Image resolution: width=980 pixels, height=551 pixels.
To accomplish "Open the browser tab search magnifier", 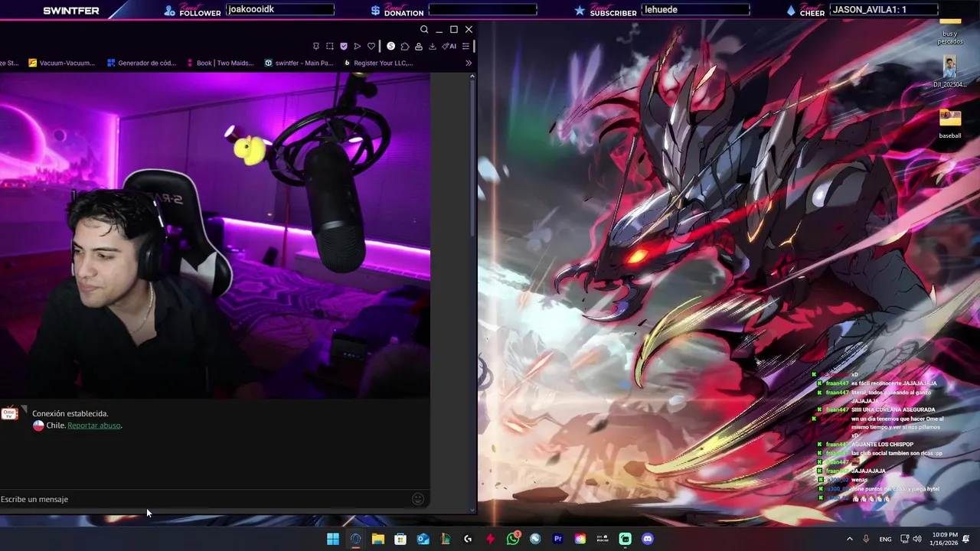I will click(x=424, y=29).
